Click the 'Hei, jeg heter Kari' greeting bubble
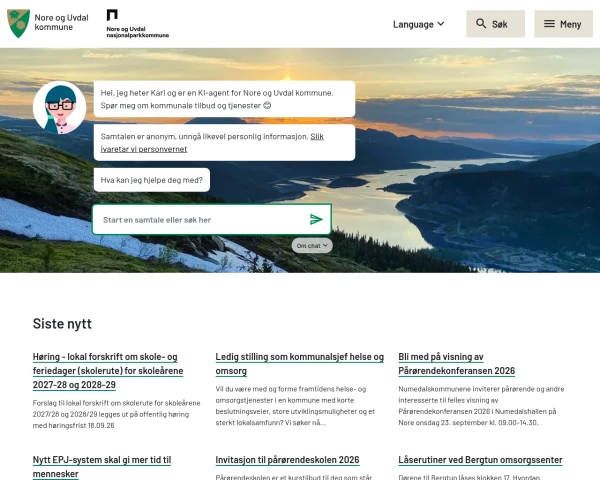This screenshot has width=600, height=480. (224, 99)
